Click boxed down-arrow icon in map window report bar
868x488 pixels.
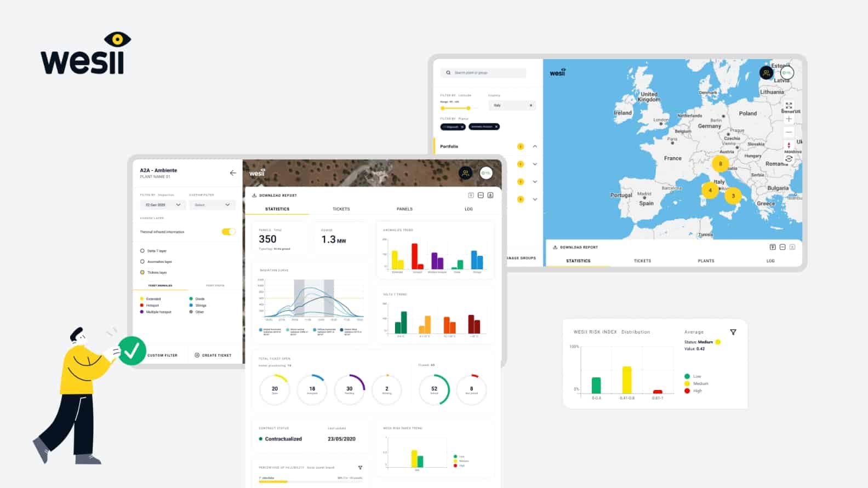point(792,248)
